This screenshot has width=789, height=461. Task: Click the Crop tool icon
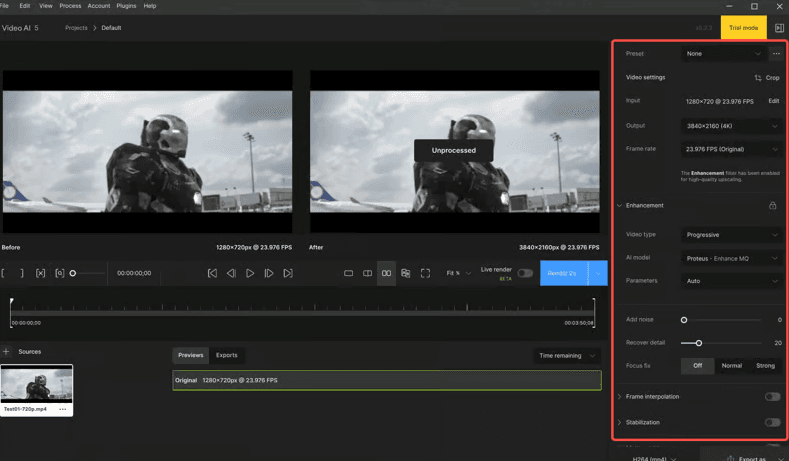click(x=758, y=78)
